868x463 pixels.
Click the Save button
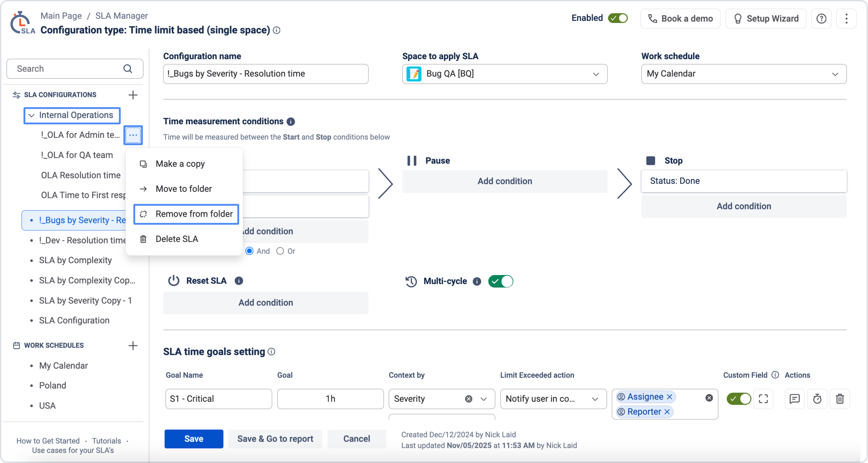(194, 439)
